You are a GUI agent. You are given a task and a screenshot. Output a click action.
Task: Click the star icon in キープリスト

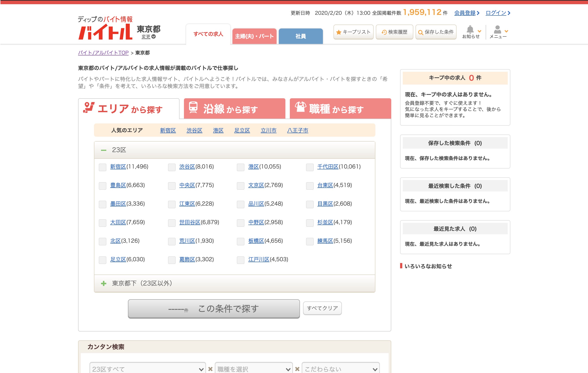pos(338,32)
